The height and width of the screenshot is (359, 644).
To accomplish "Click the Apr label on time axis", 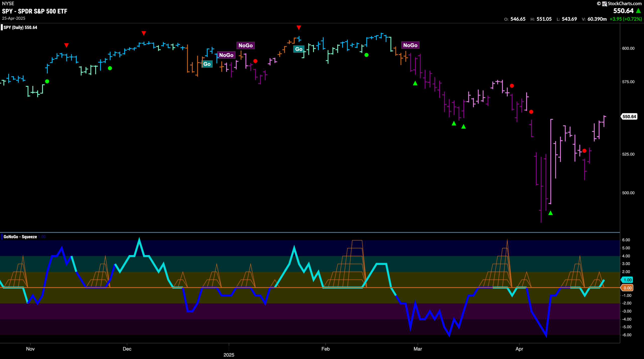I will 519,349.
